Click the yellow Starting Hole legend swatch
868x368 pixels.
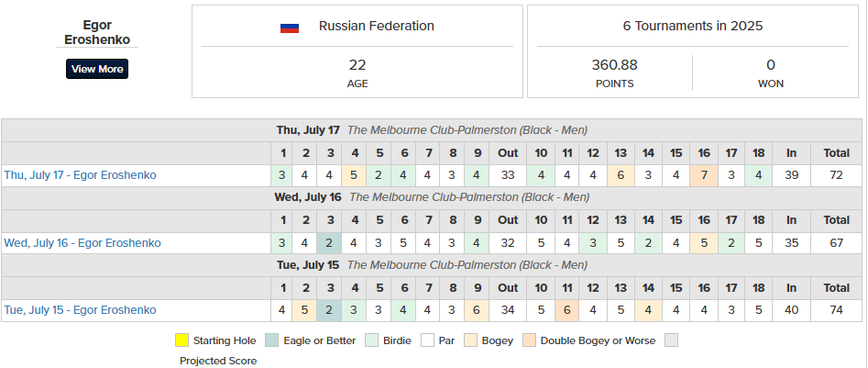pyautogui.click(x=181, y=340)
